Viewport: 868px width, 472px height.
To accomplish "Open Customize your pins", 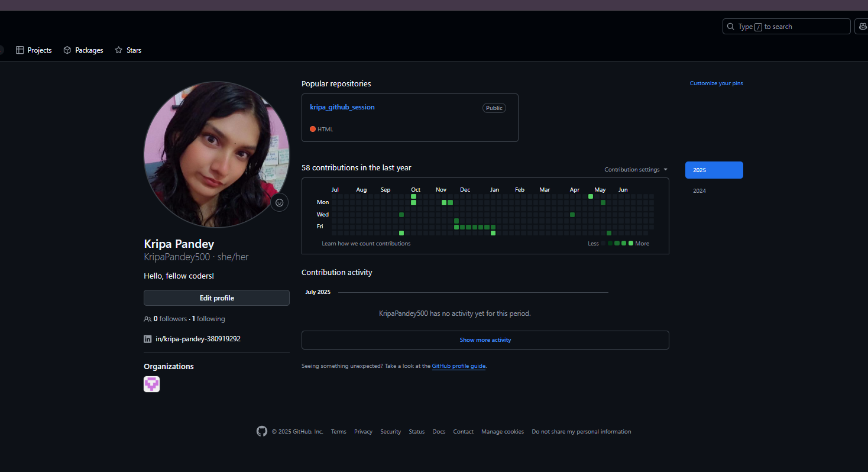I will 716,83.
